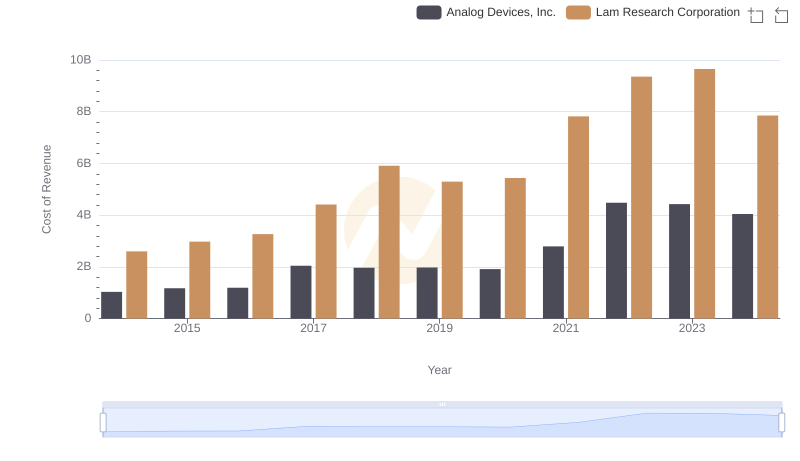Select Lam Research bar for 2016
Viewport: 800px width, 461px height.
[263, 276]
